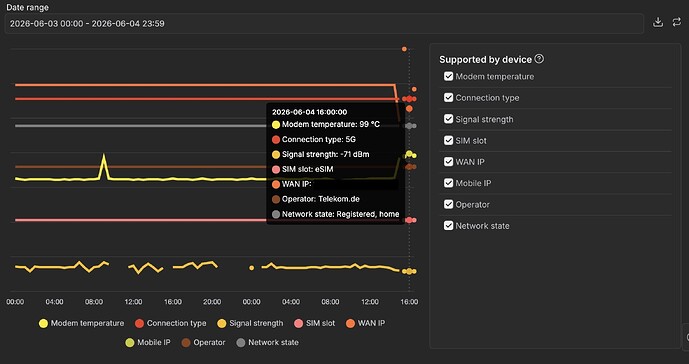Screen dimensions: 689x364
Task: Open the help icon beside Supported by device
Action: pyautogui.click(x=539, y=59)
